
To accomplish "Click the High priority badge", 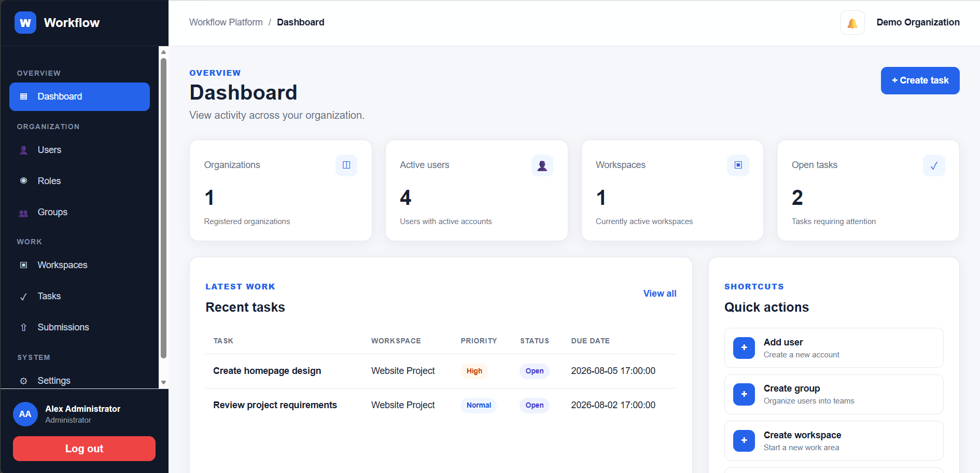I will (x=474, y=371).
